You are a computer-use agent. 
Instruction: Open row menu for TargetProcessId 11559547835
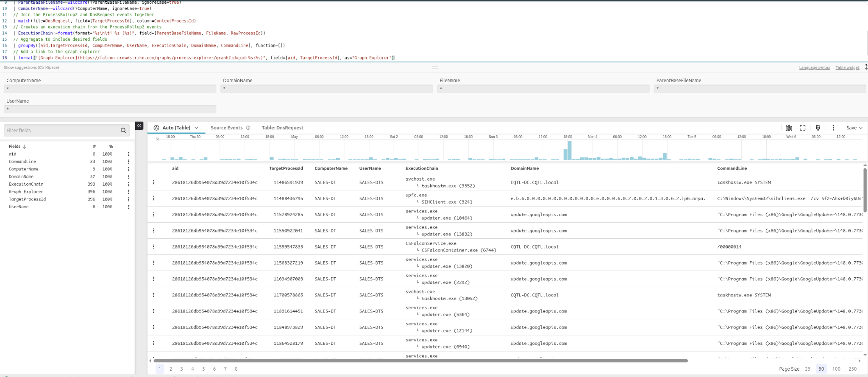click(x=153, y=247)
